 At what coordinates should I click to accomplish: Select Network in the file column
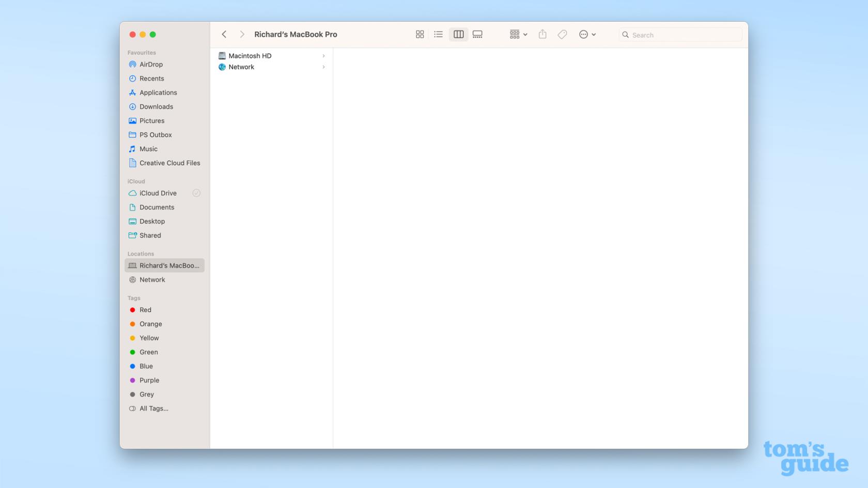(272, 67)
